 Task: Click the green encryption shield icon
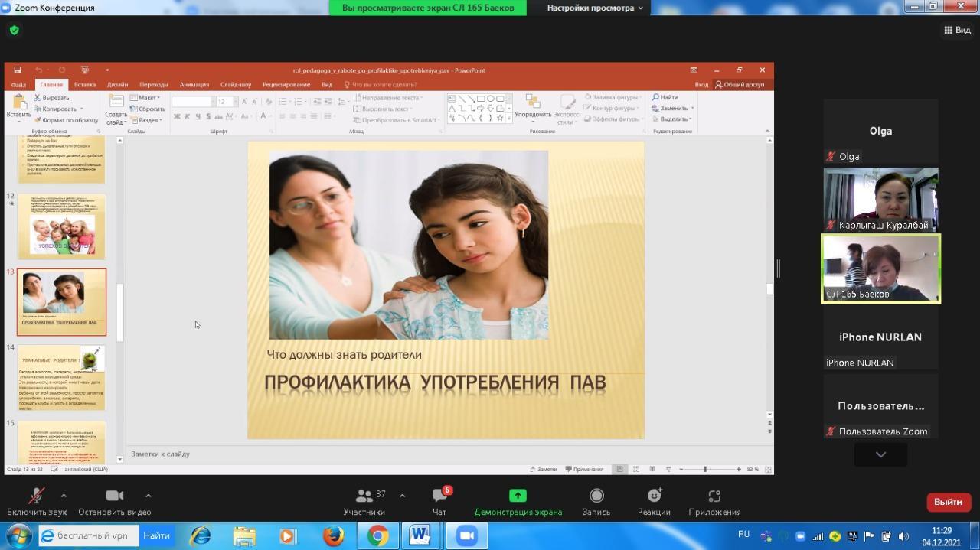point(14,31)
